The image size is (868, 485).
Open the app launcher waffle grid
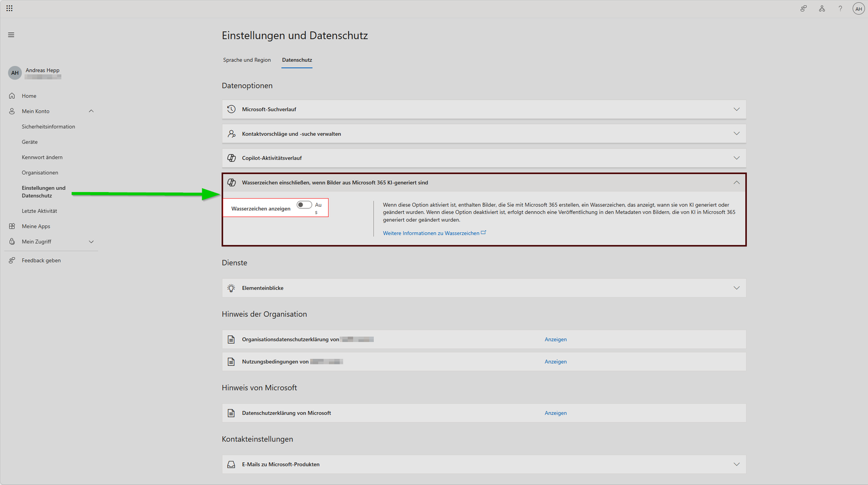click(x=9, y=8)
